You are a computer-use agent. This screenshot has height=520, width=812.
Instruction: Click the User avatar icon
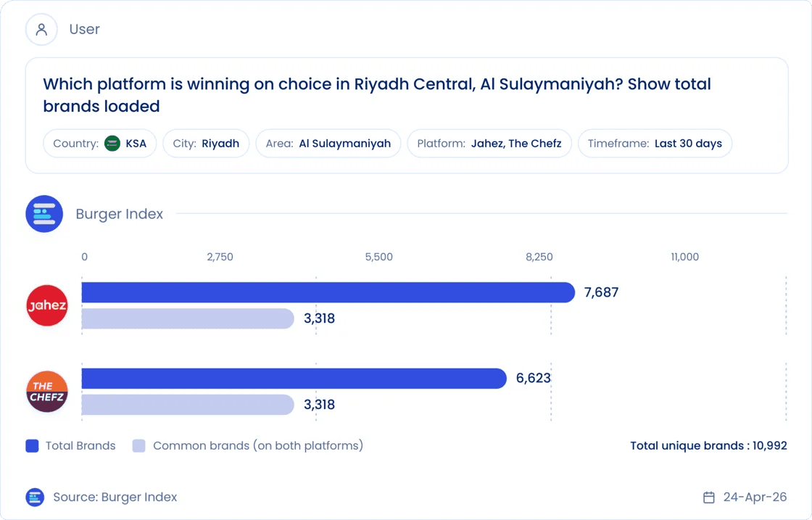pos(41,30)
